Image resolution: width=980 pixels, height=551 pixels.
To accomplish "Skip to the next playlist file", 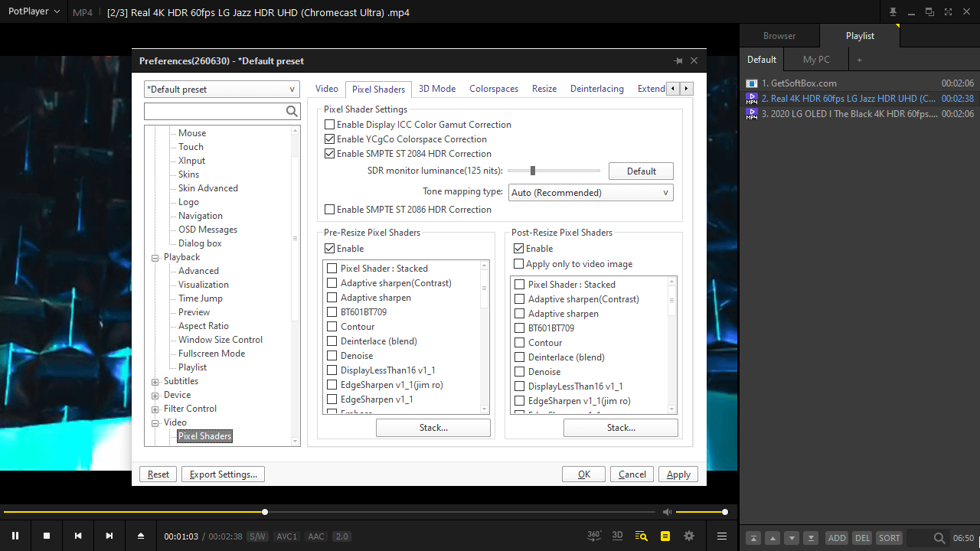I will pos(109,536).
